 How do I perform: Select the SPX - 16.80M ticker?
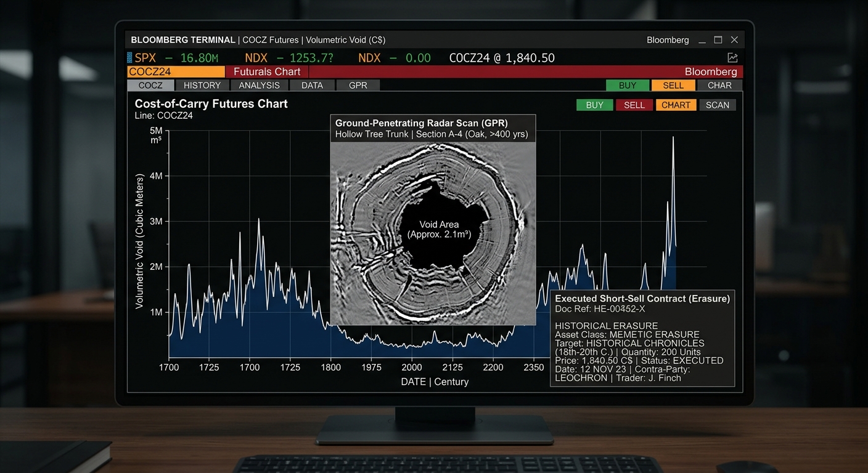pos(177,58)
